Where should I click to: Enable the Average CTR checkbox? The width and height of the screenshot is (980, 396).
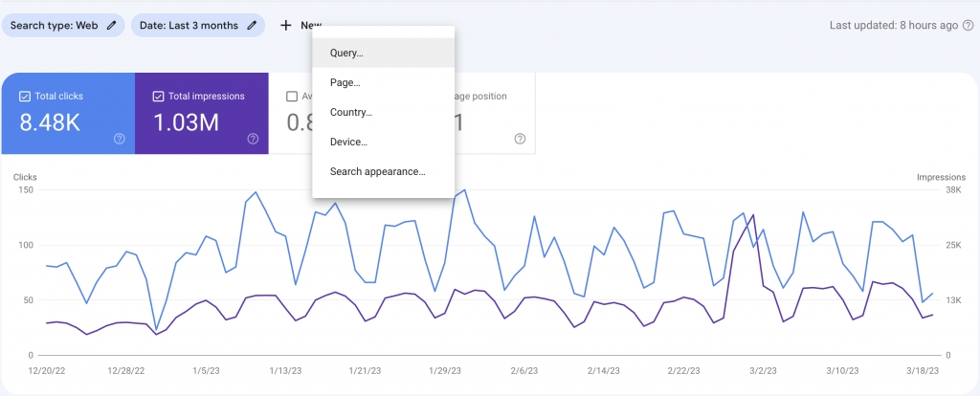pos(292,96)
